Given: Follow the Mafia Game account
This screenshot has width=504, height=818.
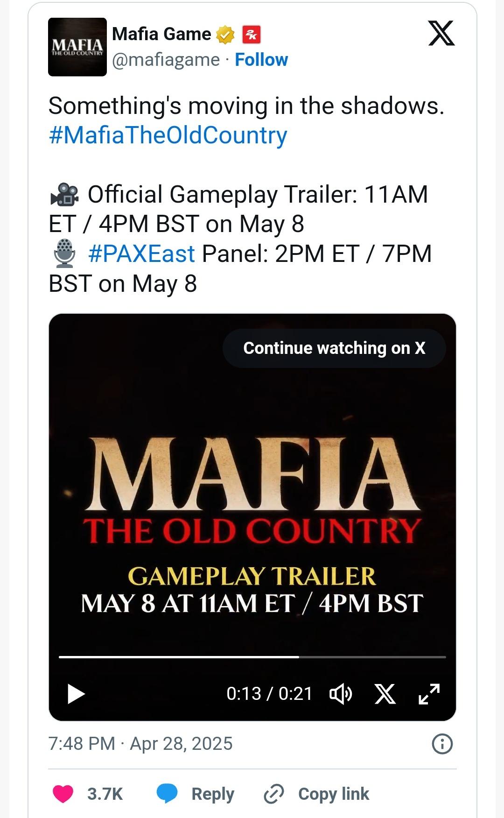Looking at the screenshot, I should coord(261,60).
